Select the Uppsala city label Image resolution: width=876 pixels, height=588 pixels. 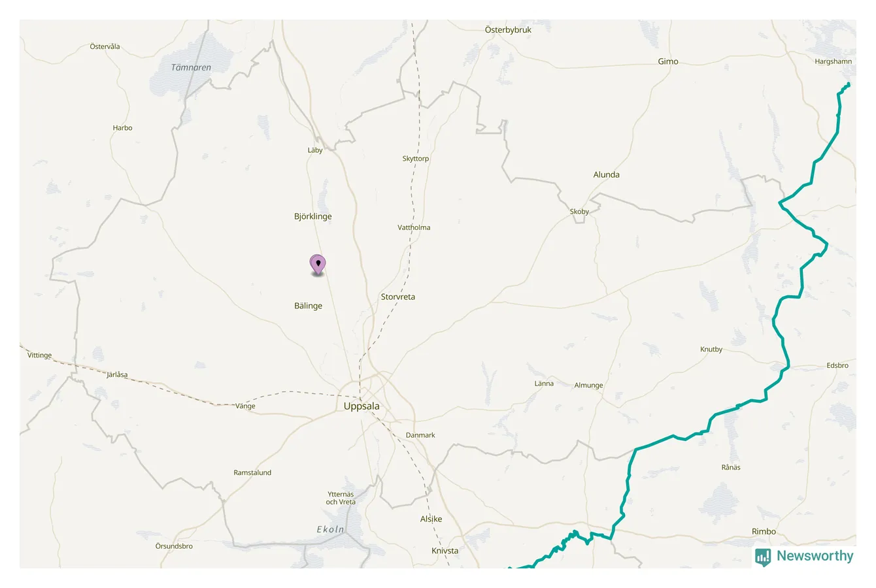click(x=362, y=406)
